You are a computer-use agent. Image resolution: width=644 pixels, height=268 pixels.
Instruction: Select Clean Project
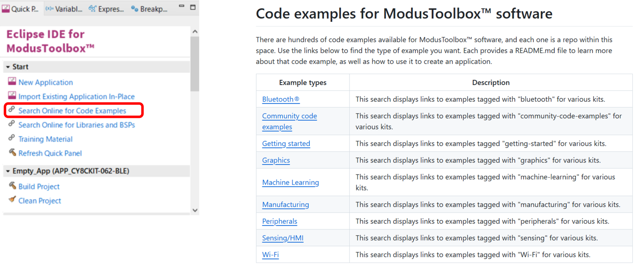tap(40, 201)
